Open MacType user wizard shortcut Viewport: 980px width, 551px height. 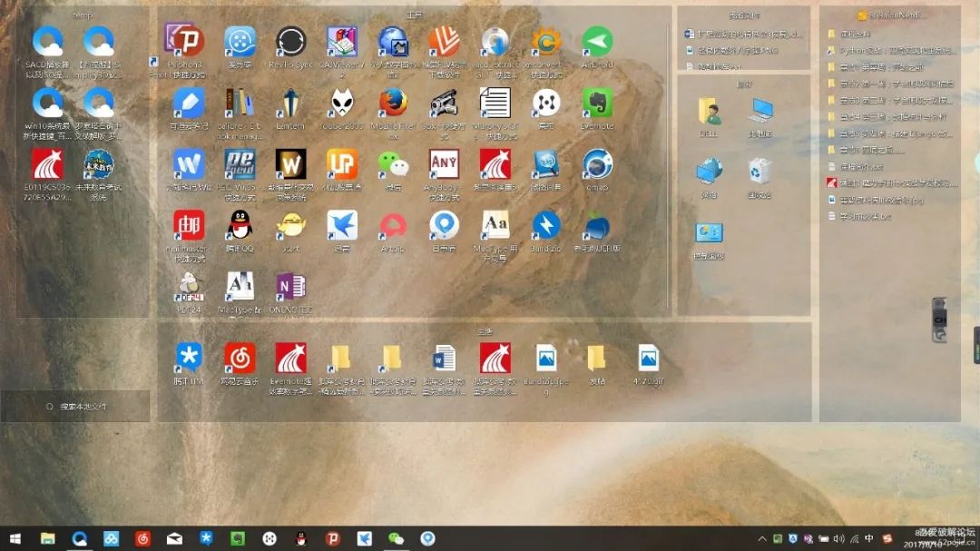(495, 225)
